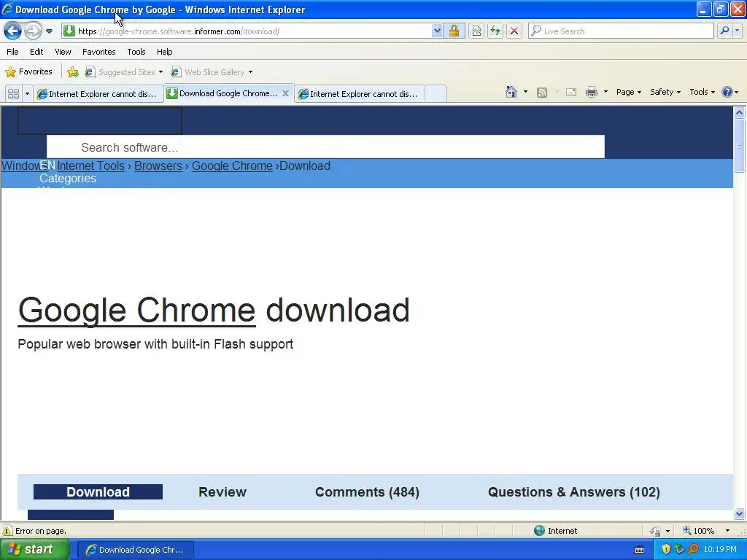The height and width of the screenshot is (560, 747).
Task: Open the View menu
Action: click(x=63, y=52)
